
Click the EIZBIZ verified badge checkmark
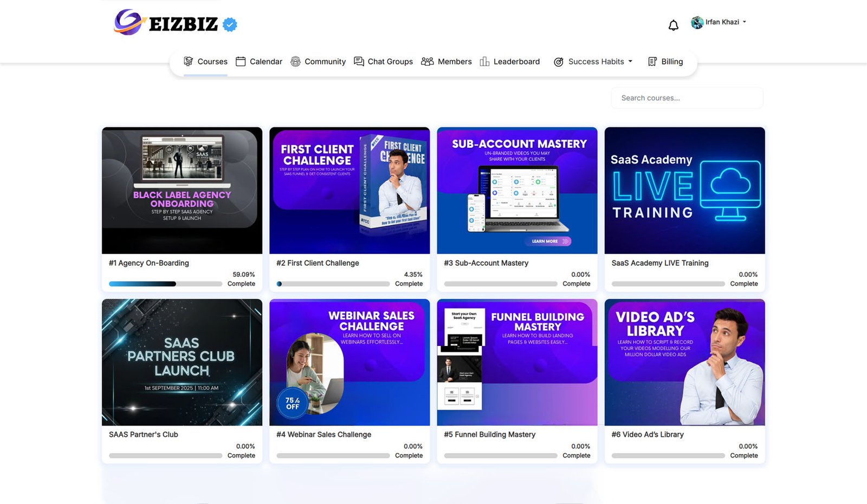[x=229, y=23]
